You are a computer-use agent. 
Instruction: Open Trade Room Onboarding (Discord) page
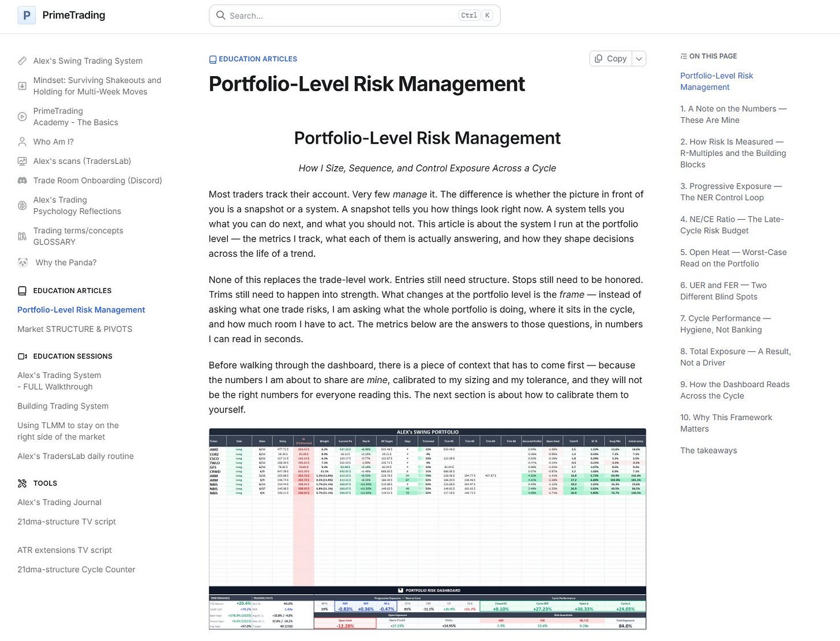pos(97,181)
